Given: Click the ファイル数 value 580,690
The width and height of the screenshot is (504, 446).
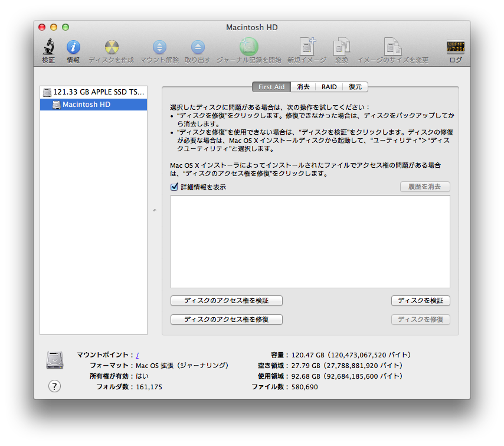Looking at the screenshot, I should click(305, 387).
